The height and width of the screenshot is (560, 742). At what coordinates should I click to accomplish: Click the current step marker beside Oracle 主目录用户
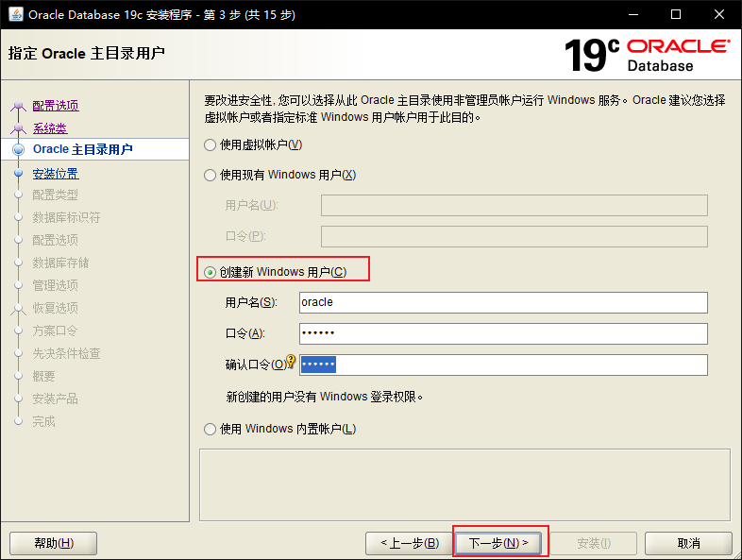[x=19, y=149]
